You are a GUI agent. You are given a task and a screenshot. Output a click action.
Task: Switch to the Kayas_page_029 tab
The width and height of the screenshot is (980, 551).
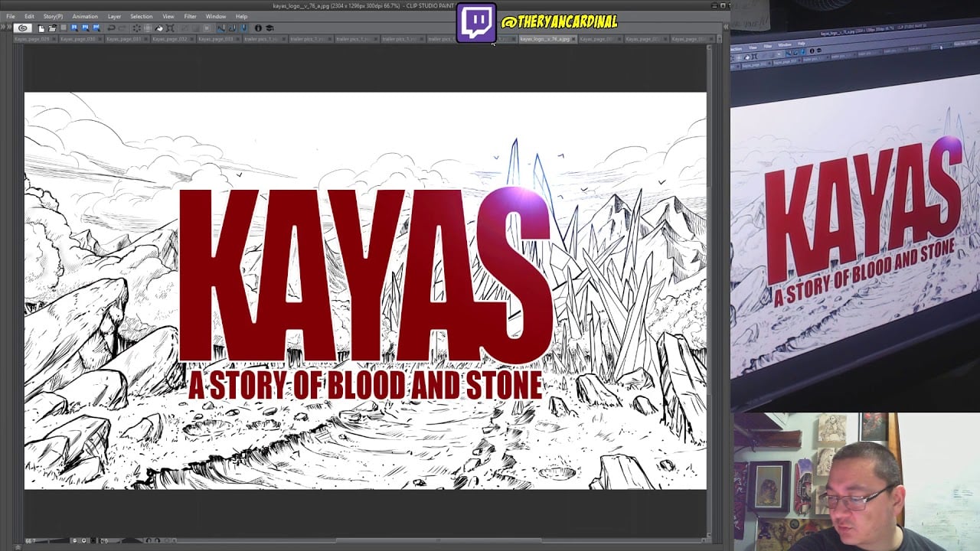click(32, 39)
